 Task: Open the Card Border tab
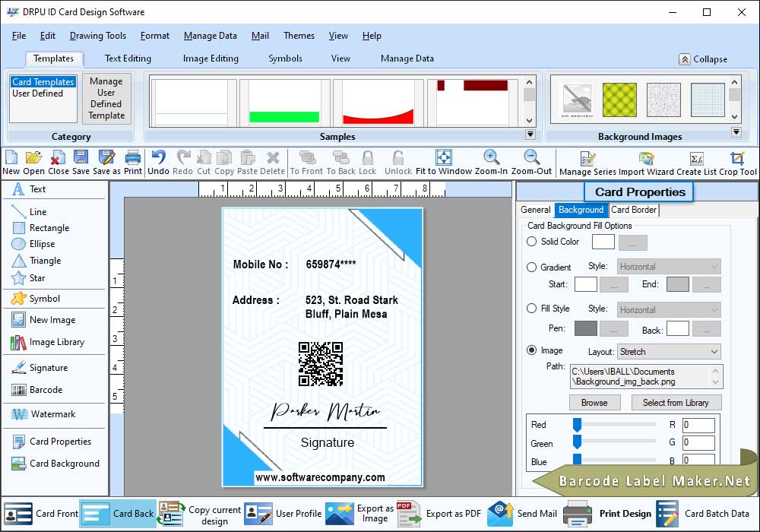point(634,210)
